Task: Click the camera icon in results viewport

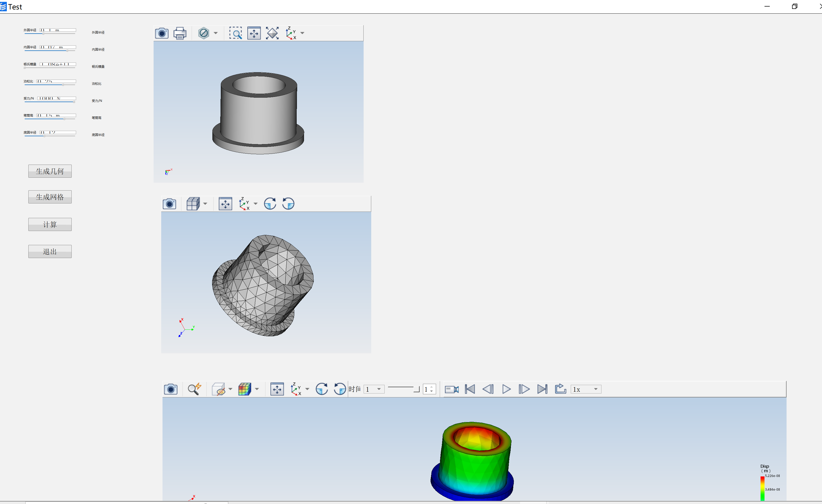Action: (171, 389)
